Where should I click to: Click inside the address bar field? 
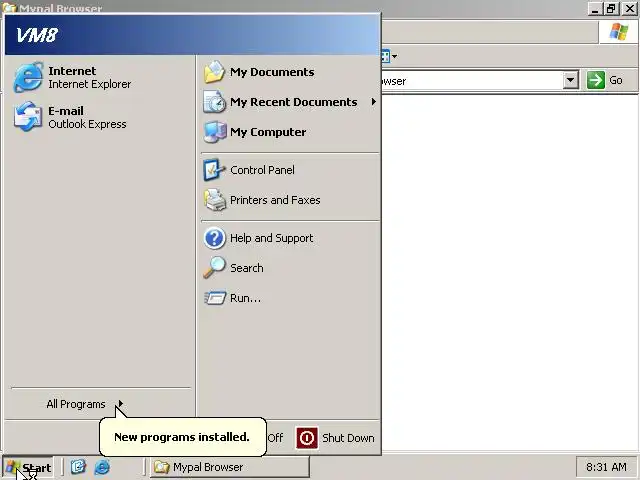471,80
